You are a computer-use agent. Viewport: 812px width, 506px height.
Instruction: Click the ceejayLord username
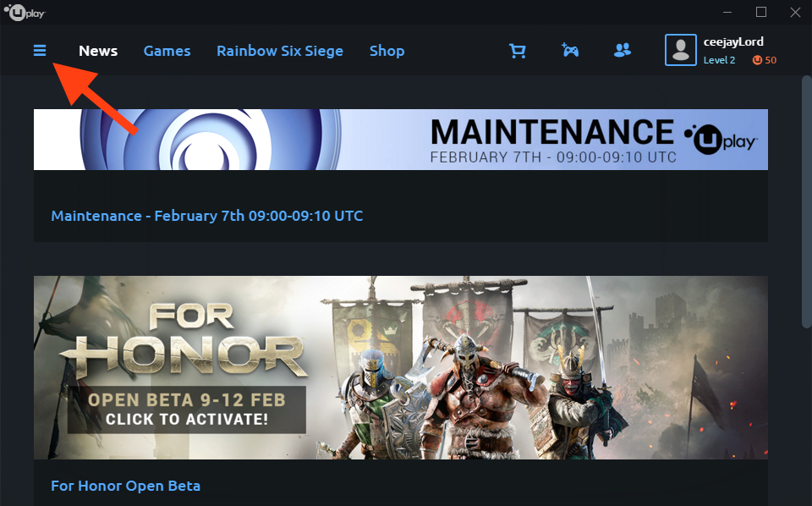(x=733, y=41)
